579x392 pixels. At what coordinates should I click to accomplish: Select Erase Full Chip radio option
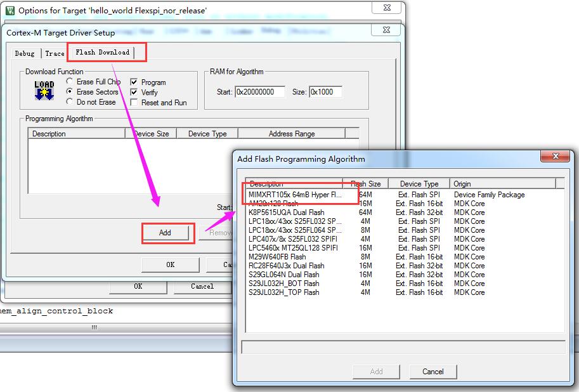(x=70, y=82)
